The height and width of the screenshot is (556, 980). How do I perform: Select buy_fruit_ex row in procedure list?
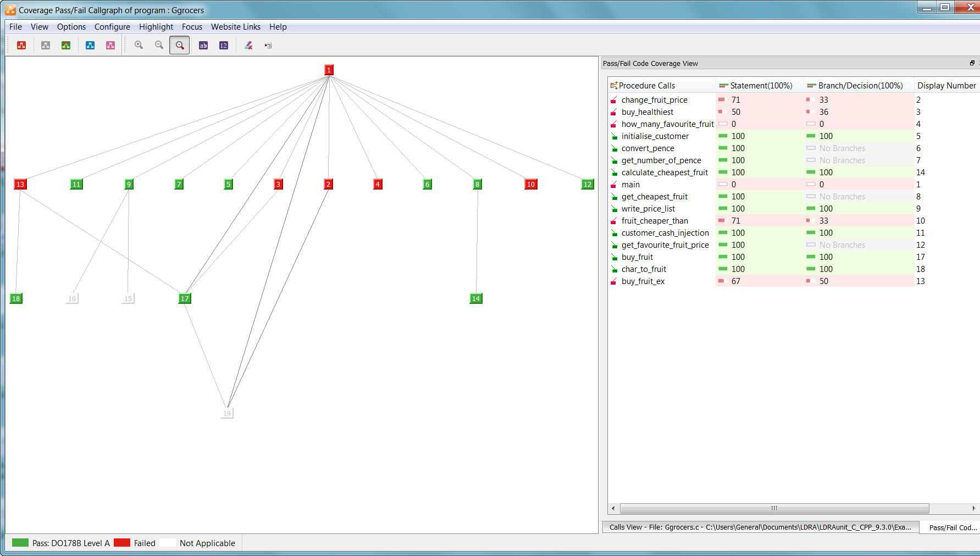643,281
